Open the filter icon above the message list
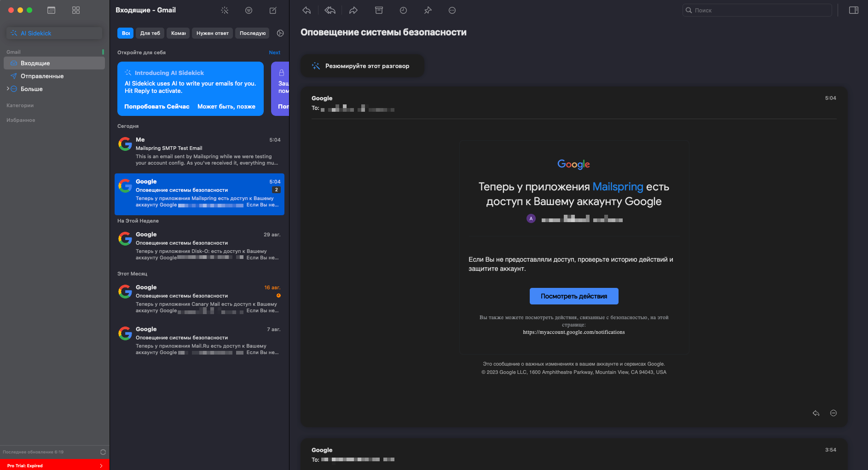Viewport: 868px width, 470px height. click(249, 10)
